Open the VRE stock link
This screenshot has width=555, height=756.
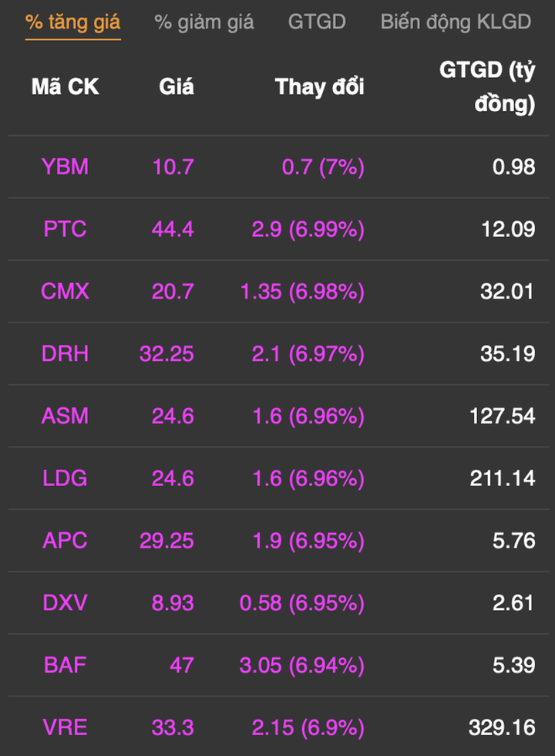[x=65, y=727]
